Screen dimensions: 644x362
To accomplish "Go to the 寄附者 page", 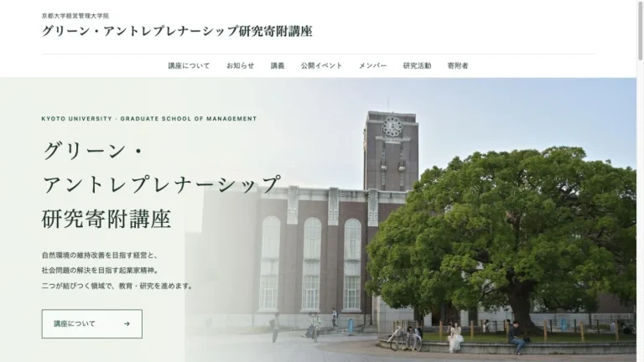I will pos(458,65).
